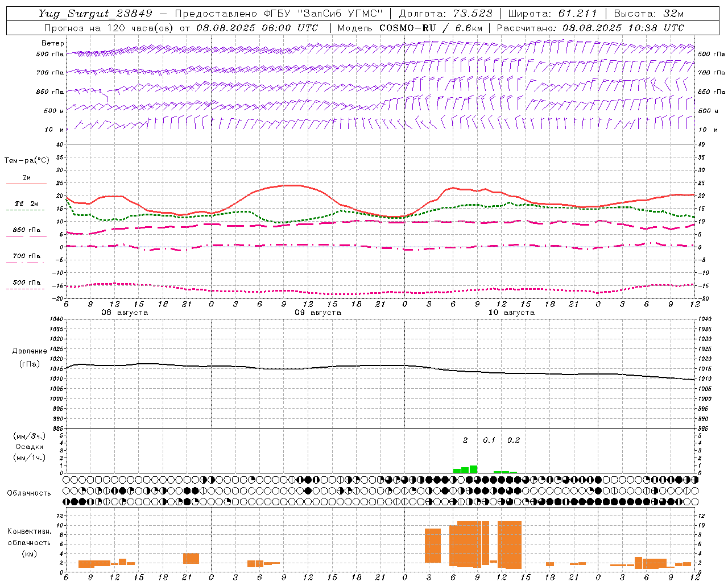Select the elevation label 'Высота: 32м'

(648, 14)
